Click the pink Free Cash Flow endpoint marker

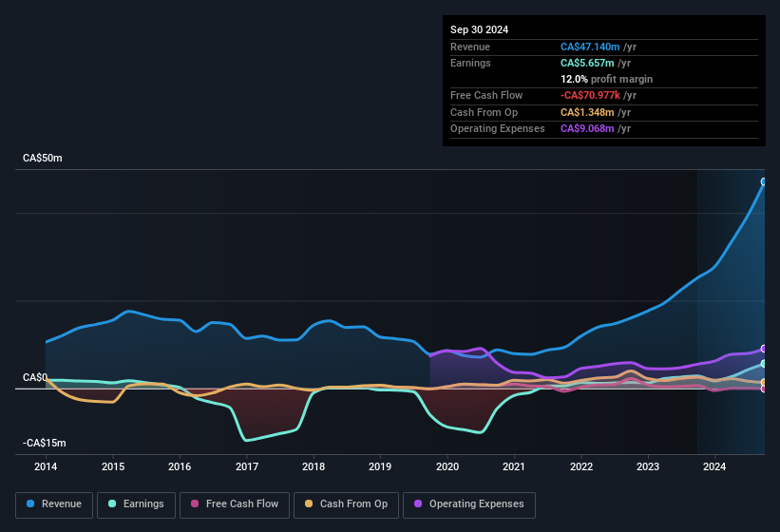pos(764,389)
